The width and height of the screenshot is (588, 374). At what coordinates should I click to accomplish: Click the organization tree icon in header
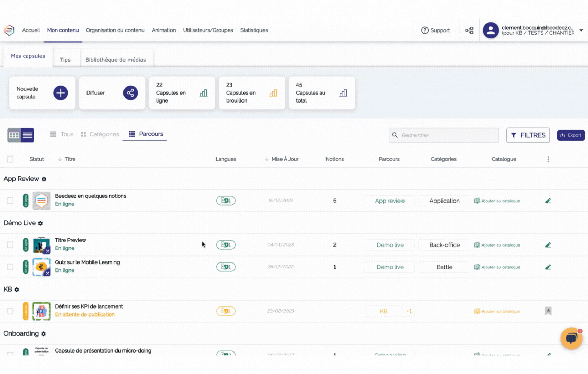(x=469, y=30)
